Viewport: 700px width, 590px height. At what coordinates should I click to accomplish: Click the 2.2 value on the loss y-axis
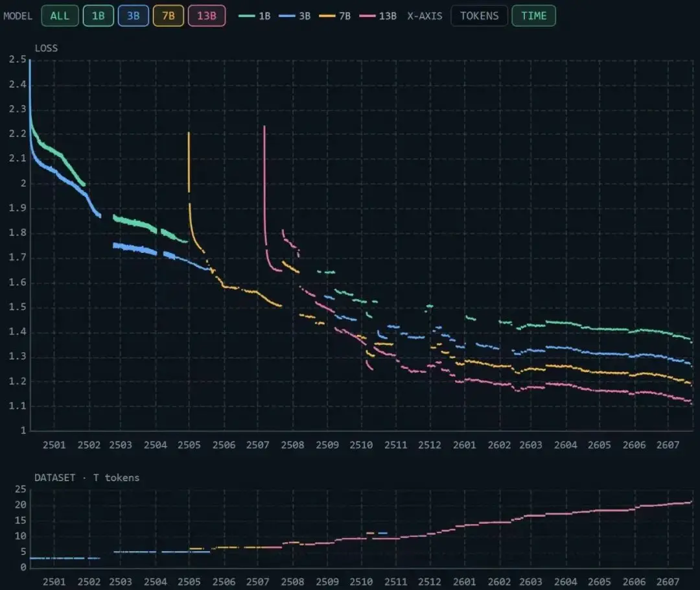click(x=17, y=134)
